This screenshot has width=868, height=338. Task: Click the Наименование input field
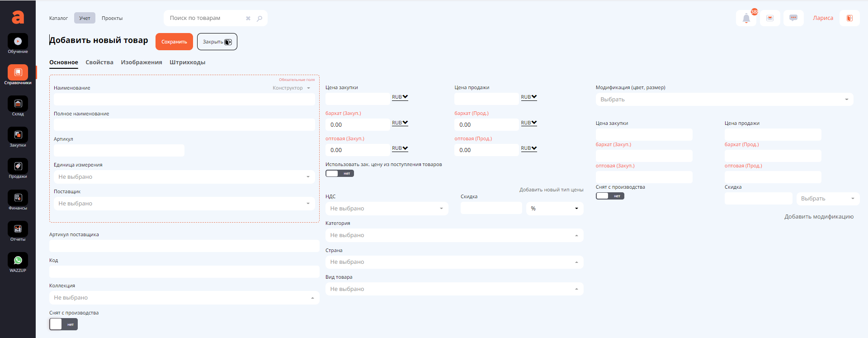184,100
